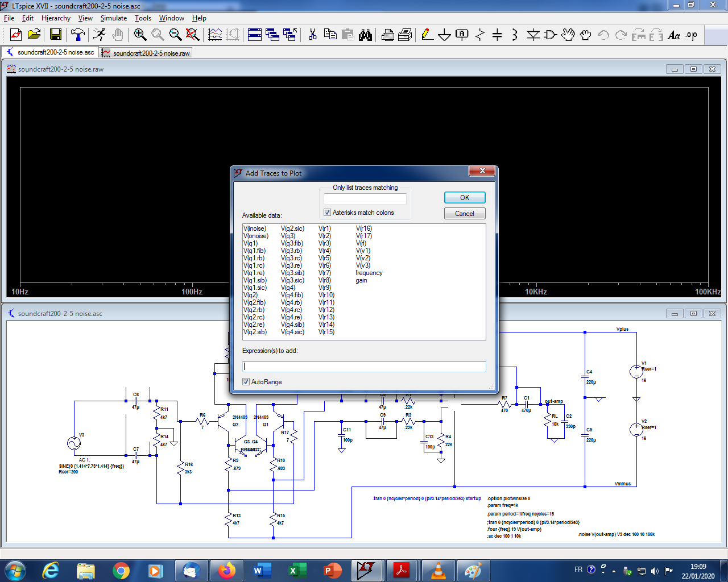This screenshot has height=582, width=728.
Task: Select the Diode component tool
Action: click(x=533, y=35)
